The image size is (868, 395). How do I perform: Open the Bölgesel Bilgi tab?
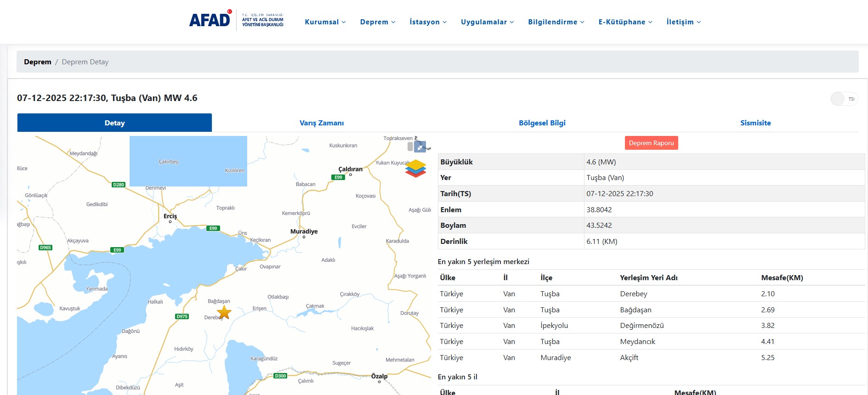(542, 123)
